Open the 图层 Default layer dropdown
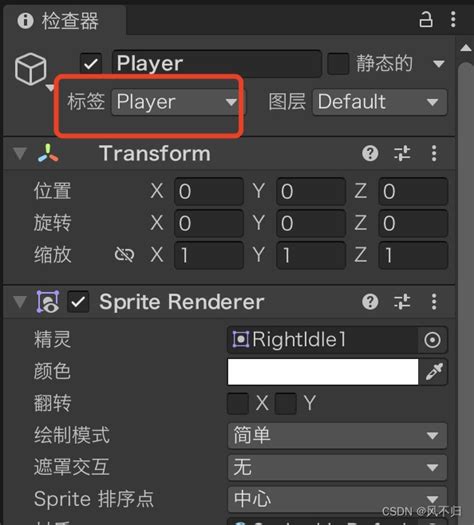This screenshot has width=474, height=525. (380, 102)
